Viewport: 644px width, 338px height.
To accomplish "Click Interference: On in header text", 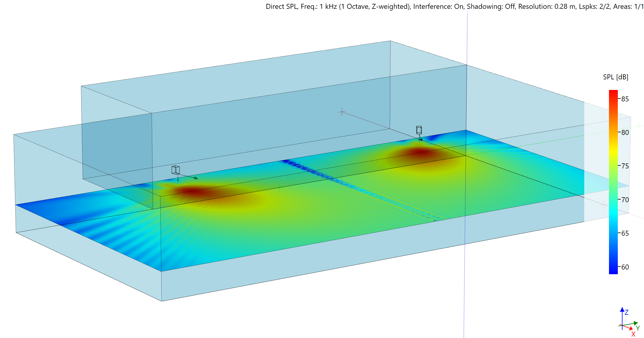I will pos(439,6).
